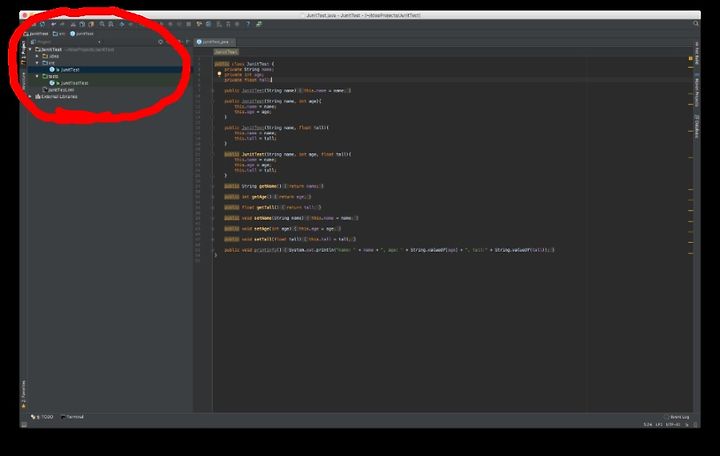Click JunitTest breadcrumb in navigation bar

(36, 34)
